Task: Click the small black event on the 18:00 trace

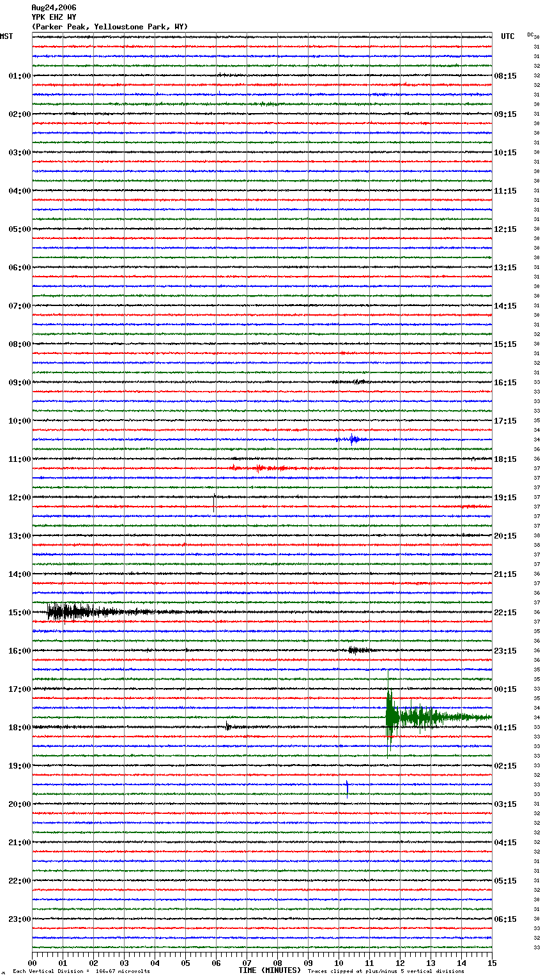Action: pos(230,726)
